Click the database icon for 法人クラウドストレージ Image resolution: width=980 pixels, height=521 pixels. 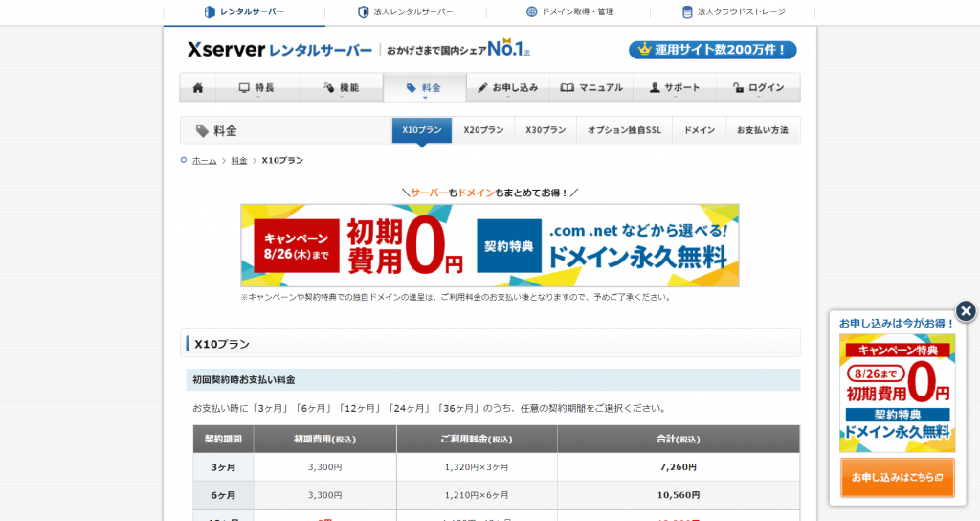(x=687, y=11)
